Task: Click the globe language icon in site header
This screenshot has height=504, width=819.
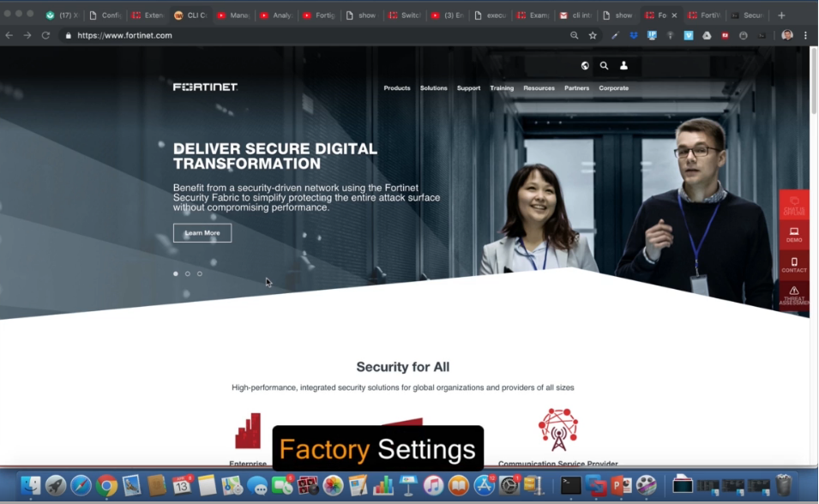Action: pyautogui.click(x=585, y=66)
